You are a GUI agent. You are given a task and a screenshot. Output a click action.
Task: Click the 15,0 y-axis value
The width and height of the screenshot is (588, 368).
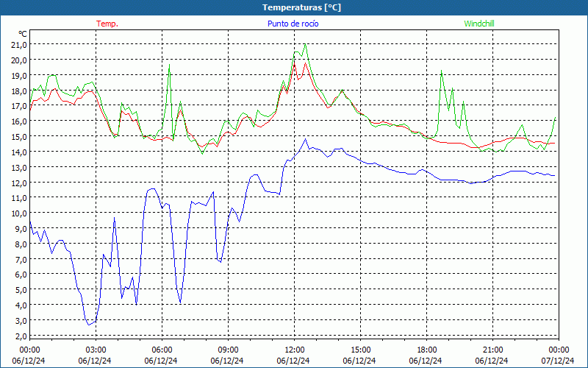coord(21,137)
